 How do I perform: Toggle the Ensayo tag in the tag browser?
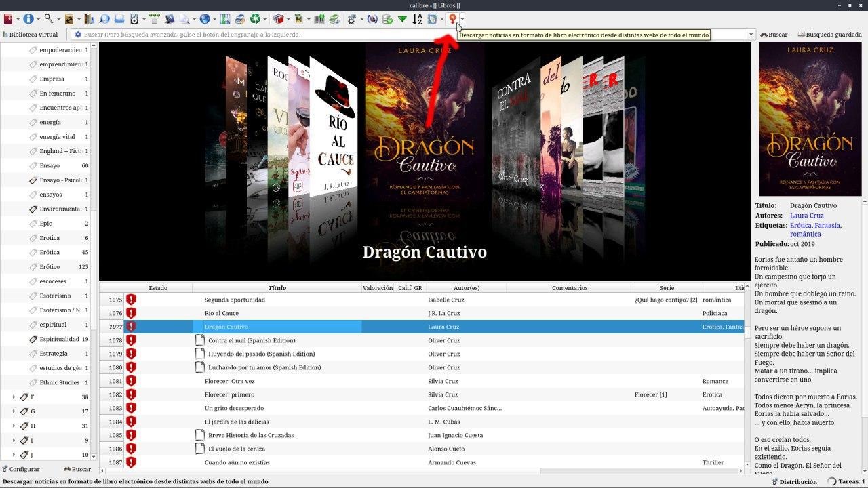(50, 165)
